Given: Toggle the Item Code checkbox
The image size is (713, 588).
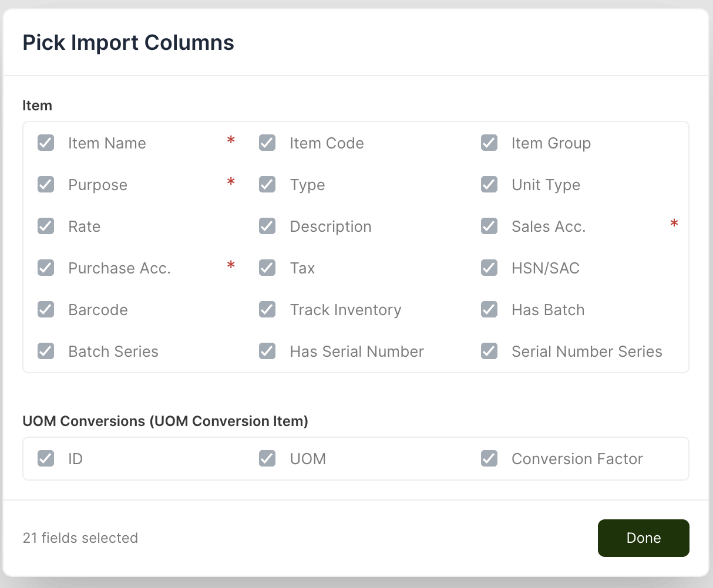Looking at the screenshot, I should click(267, 143).
